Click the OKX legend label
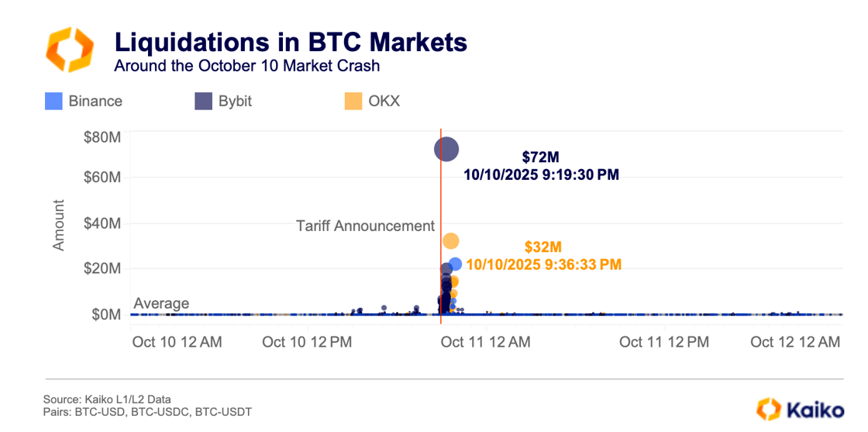This screenshot has width=868, height=432. point(384,101)
